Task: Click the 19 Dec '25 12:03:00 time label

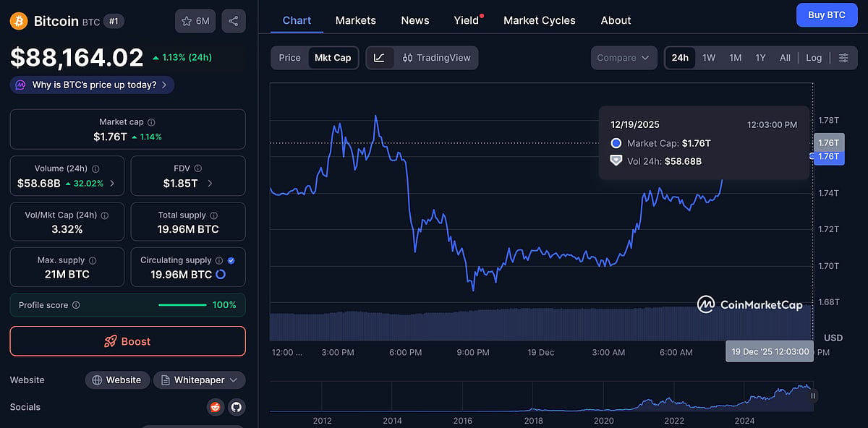Action: [770, 351]
